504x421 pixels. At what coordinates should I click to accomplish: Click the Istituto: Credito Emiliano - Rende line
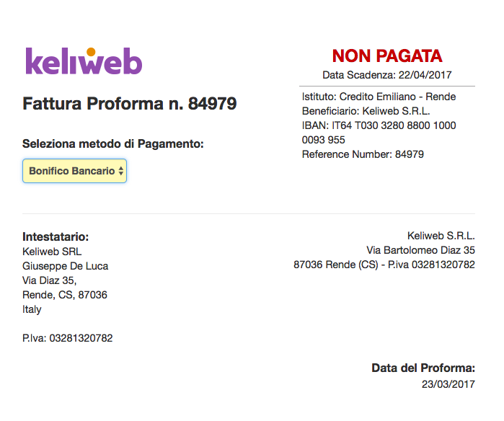pos(379,97)
